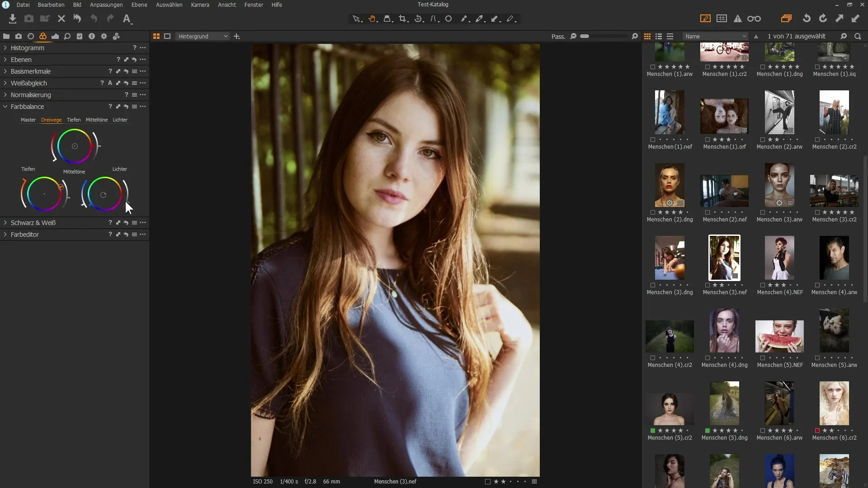Click the reset adjustments arrow icon
Screen dimensions: 868x488
pos(77,19)
